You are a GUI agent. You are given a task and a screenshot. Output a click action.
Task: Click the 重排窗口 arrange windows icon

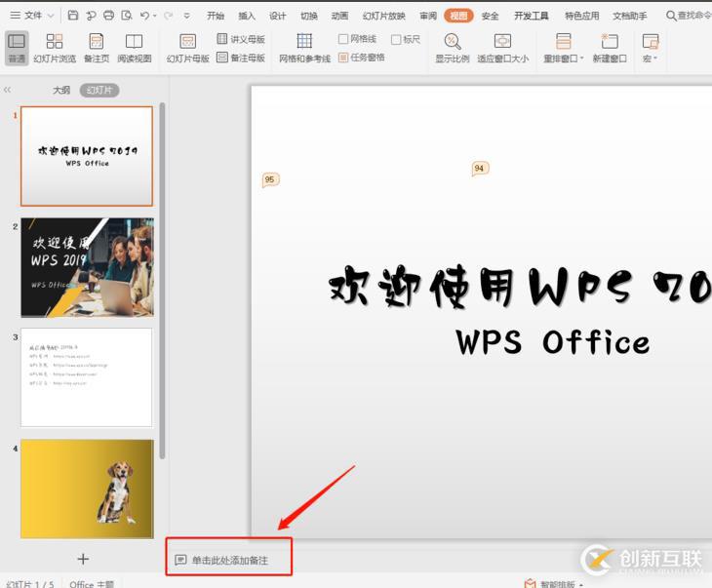tap(563, 41)
